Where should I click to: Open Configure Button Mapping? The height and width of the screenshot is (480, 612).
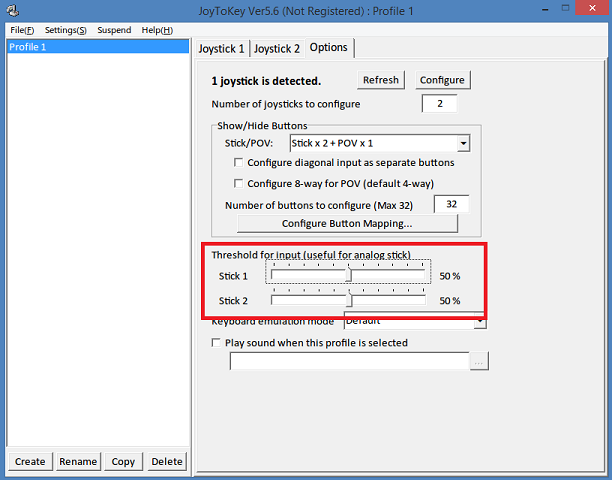[347, 224]
